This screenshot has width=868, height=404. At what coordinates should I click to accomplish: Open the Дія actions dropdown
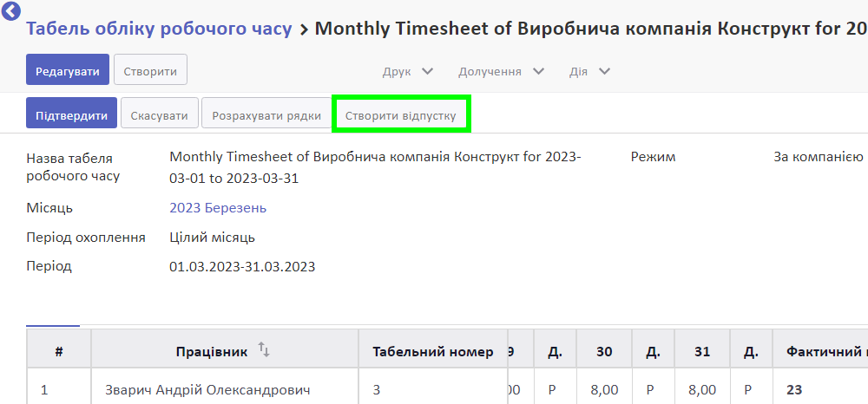tap(589, 71)
